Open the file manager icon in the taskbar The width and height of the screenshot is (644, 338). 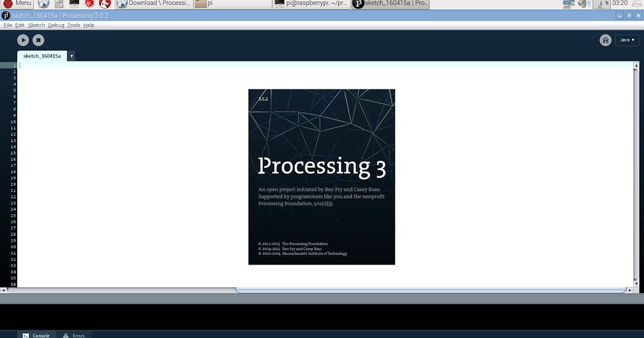click(58, 4)
